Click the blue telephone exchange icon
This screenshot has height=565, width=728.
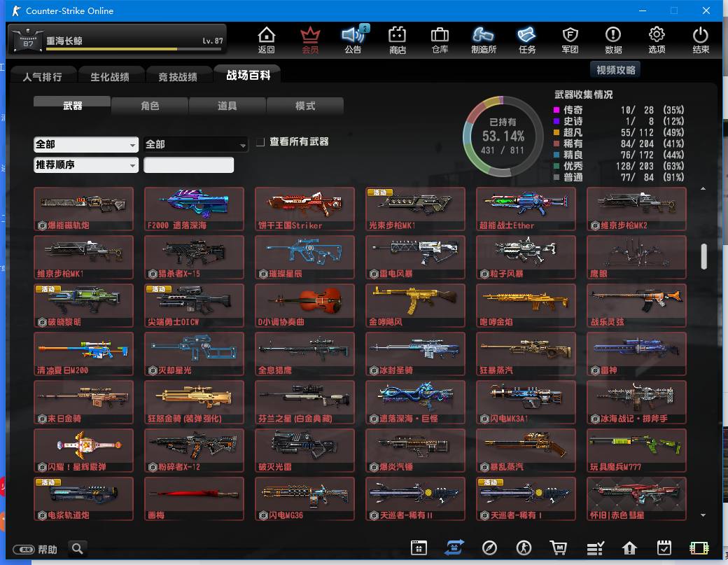[x=454, y=547]
